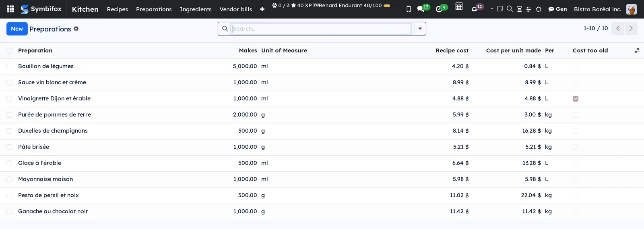The width and height of the screenshot is (644, 229).
Task: Select the Glace à l'érable row checkbox
Action: click(9, 163)
